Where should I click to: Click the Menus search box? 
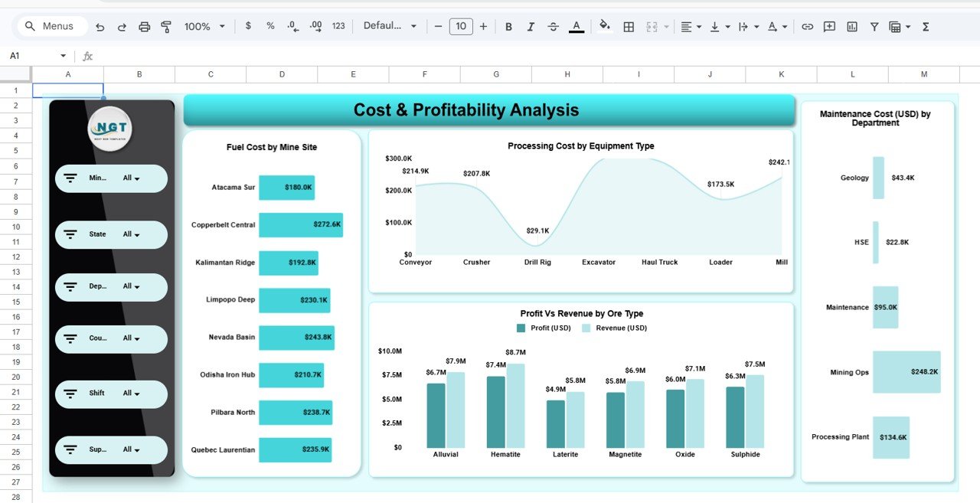[51, 26]
